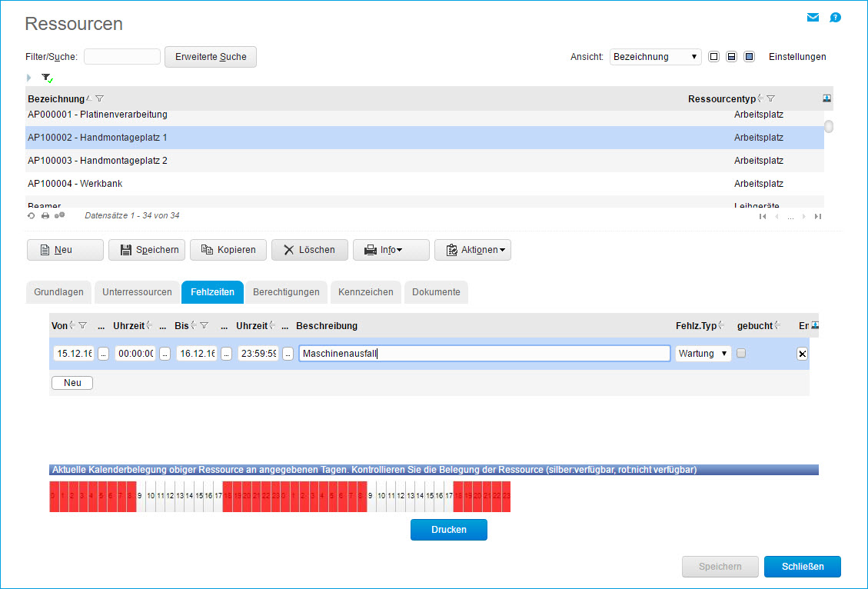The image size is (868, 589).
Task: Select the split-pane view layout toggle
Action: click(x=732, y=57)
